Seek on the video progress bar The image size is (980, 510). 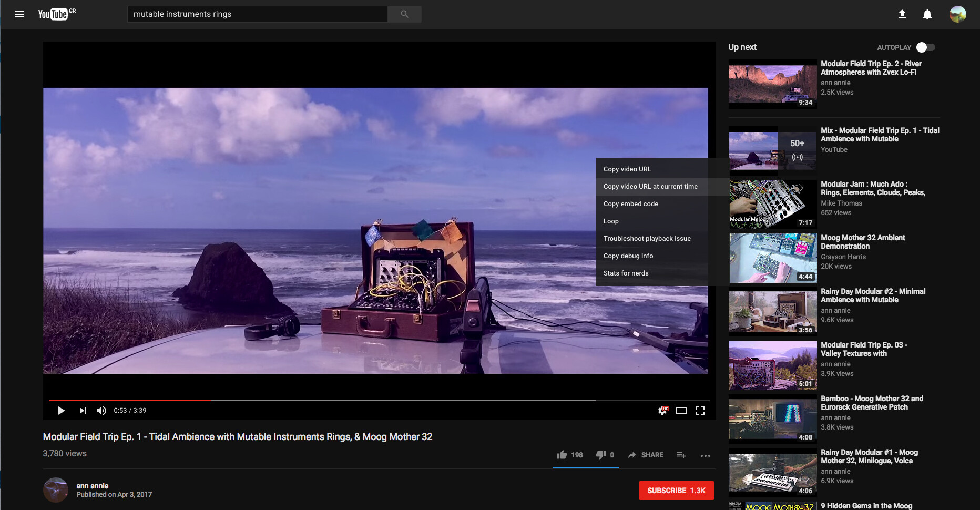point(379,401)
